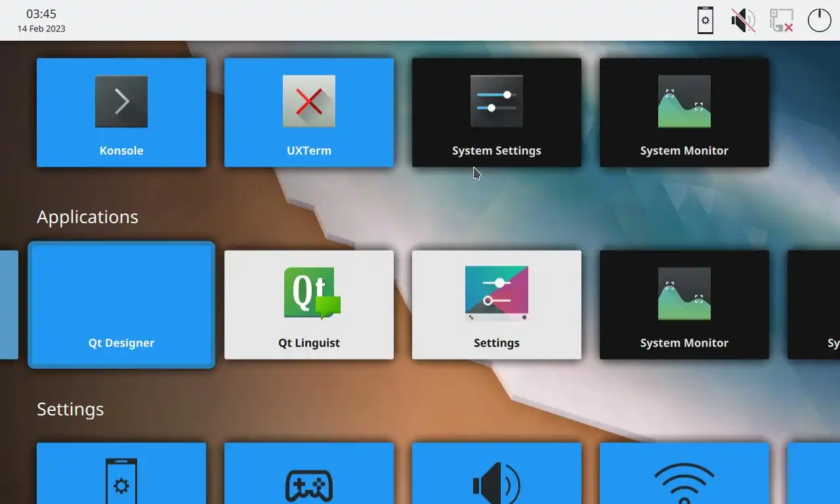Click the 03:45 clock in the top bar
The image size is (840, 504).
tap(41, 14)
